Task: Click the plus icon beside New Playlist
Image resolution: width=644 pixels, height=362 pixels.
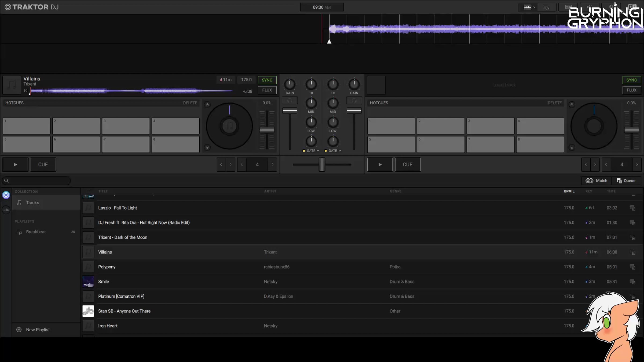Action: 19,330
